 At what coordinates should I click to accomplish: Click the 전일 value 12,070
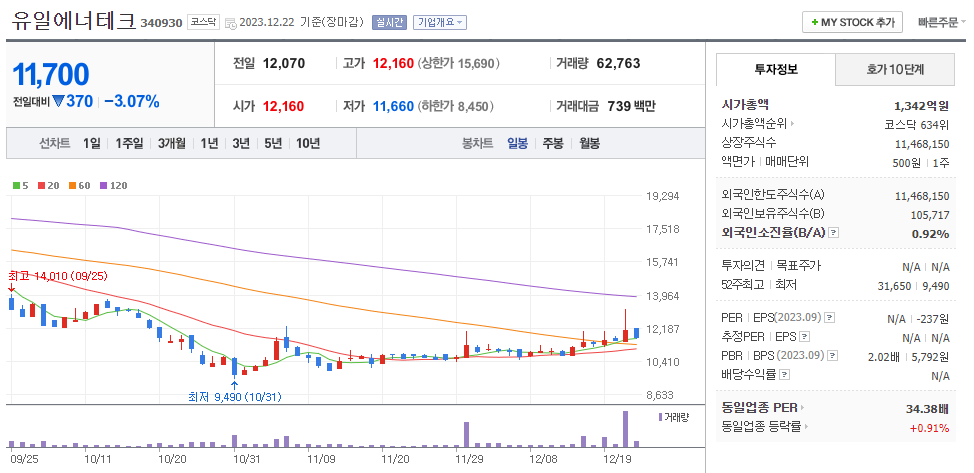(x=284, y=63)
